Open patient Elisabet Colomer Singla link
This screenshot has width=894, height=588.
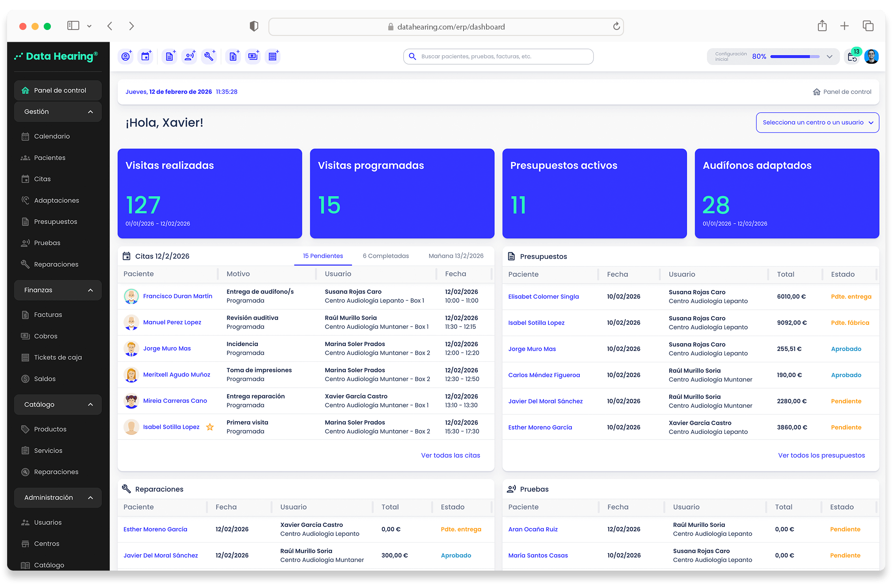[x=543, y=296]
